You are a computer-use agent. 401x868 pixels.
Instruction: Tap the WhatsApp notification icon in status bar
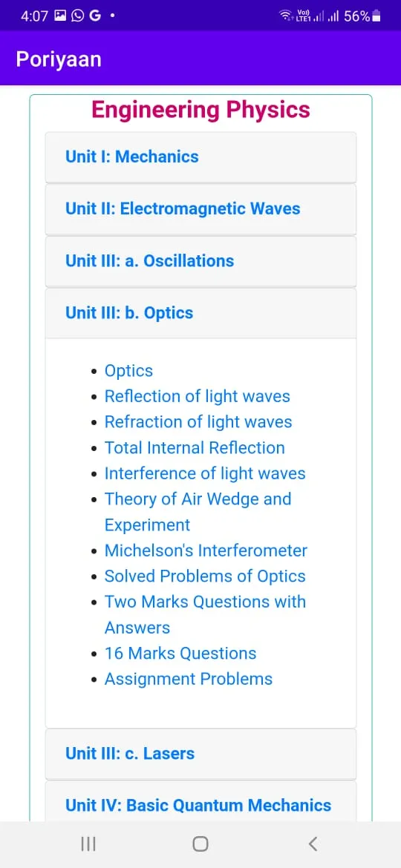click(78, 16)
